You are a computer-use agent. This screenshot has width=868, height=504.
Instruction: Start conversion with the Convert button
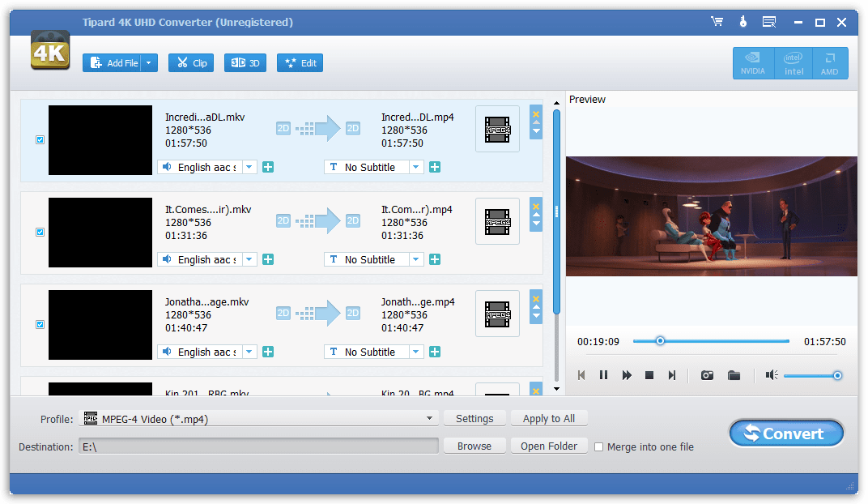click(785, 434)
